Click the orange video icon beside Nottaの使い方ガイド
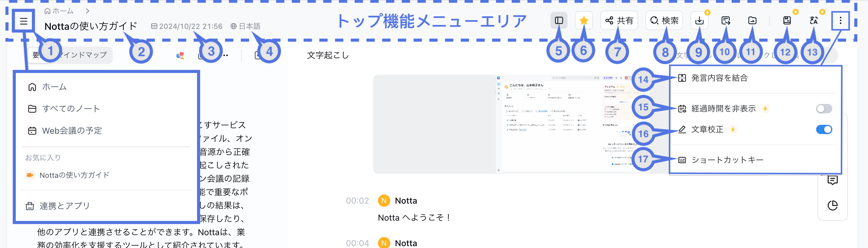 [x=30, y=175]
